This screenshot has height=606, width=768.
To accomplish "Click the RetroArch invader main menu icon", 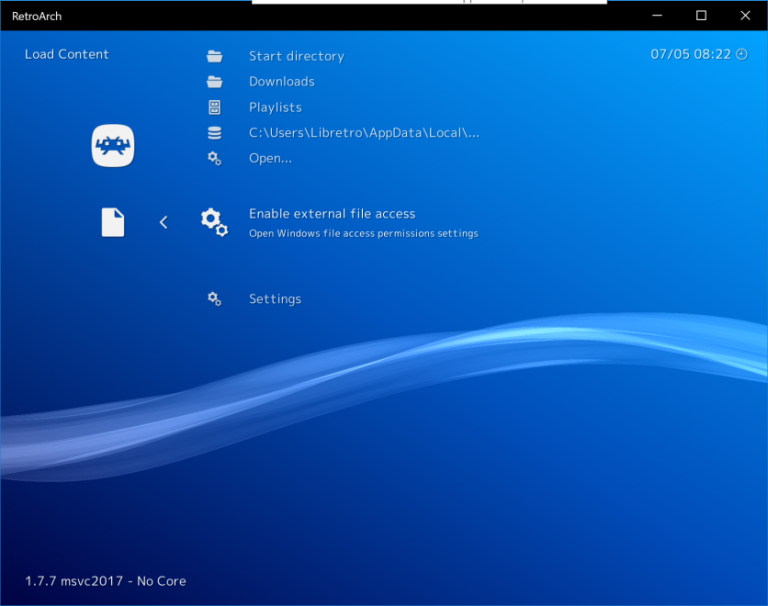I will pos(113,147).
